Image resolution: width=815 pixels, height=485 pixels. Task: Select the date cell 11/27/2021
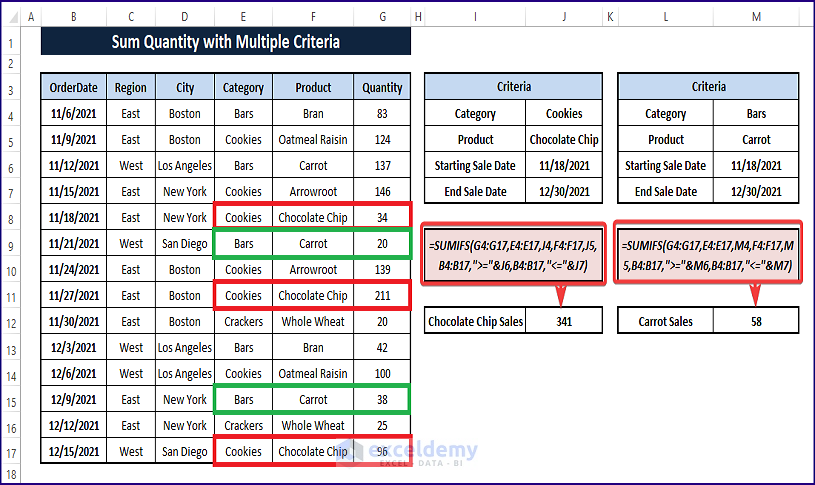coord(73,295)
